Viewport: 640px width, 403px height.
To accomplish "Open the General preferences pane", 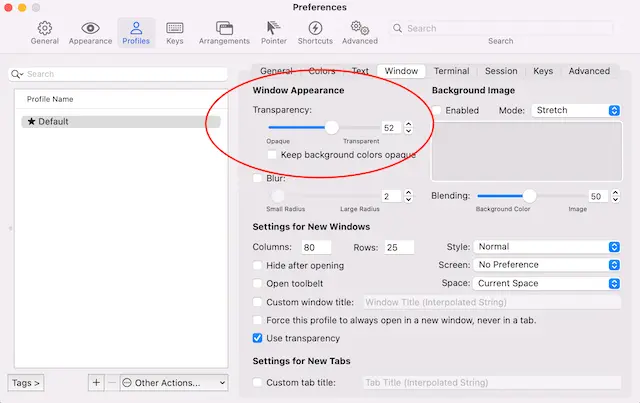I will tap(44, 33).
